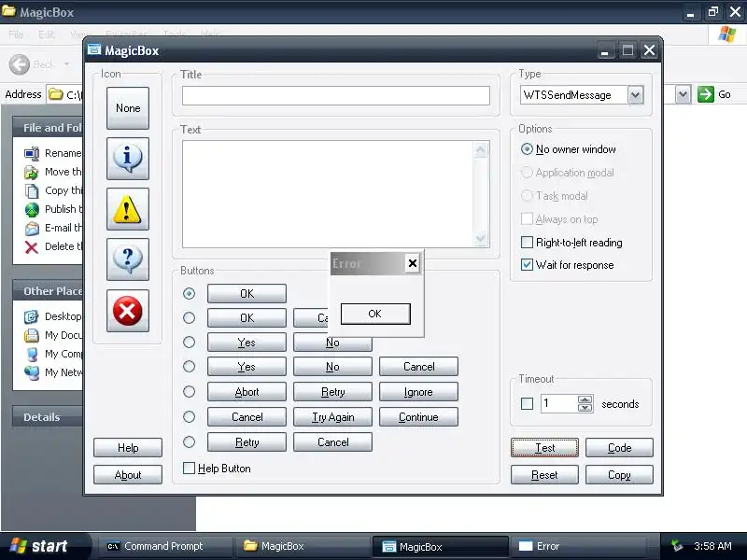
Task: Click OK in the Error dialog
Action: (x=375, y=314)
